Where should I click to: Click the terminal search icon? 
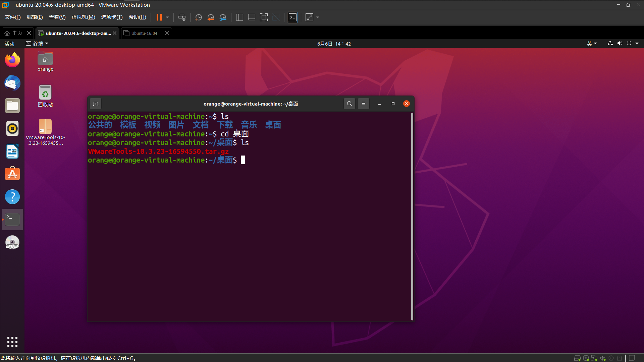pyautogui.click(x=349, y=104)
